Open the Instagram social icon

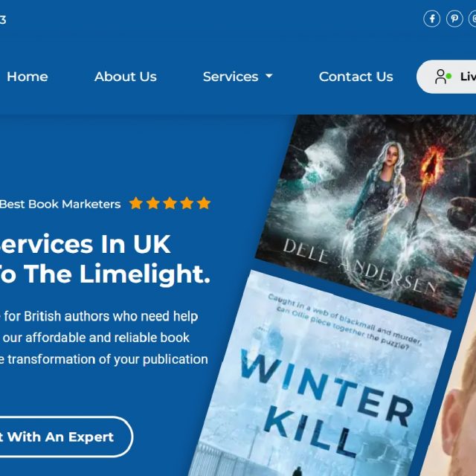(x=473, y=19)
